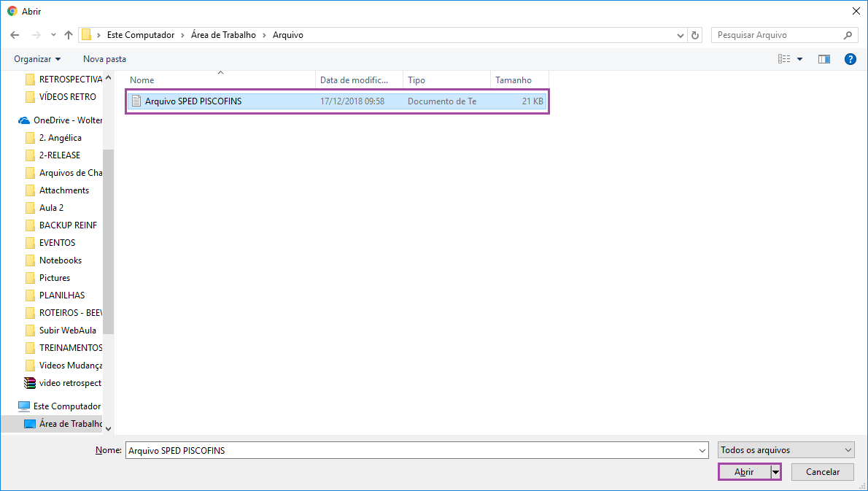Screen dimensions: 868x491
Task: Change view layout icon
Action: pos(784,59)
